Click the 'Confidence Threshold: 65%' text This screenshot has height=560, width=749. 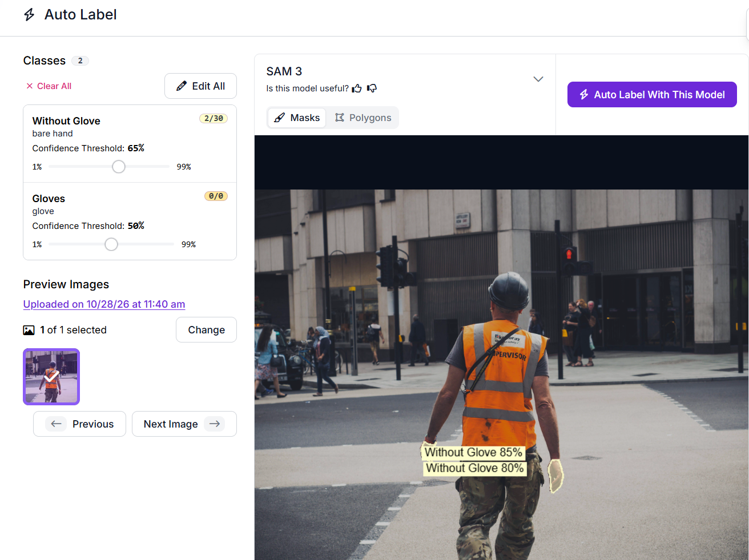(88, 148)
